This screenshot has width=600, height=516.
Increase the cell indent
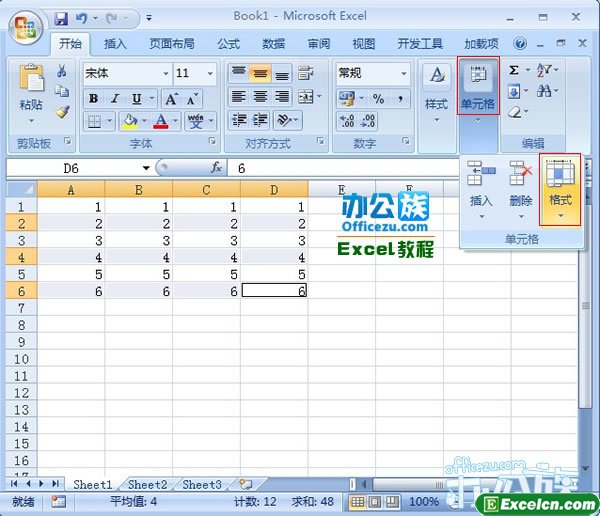click(x=261, y=121)
